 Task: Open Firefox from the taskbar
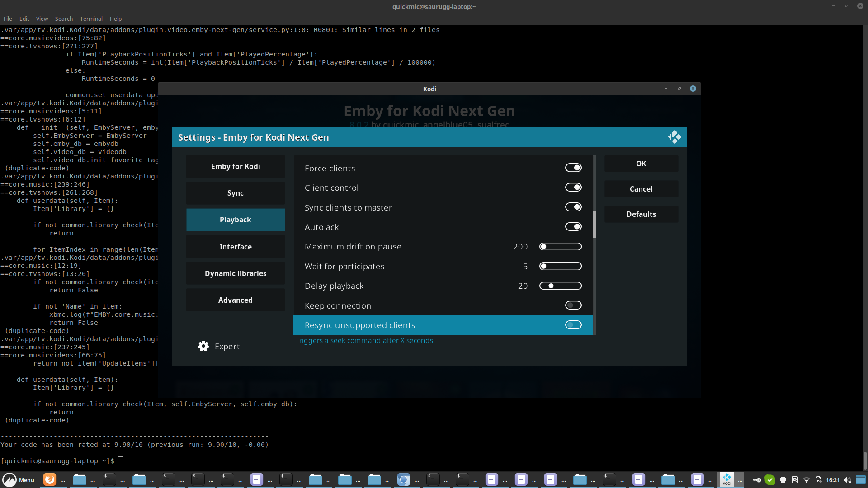point(50,479)
